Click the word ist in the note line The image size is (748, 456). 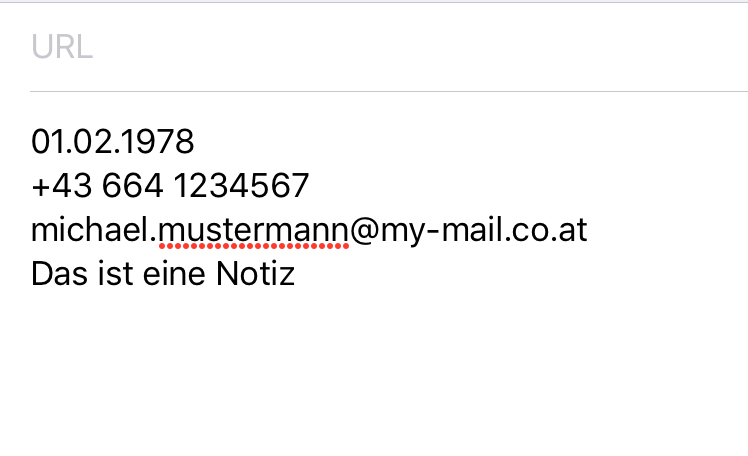(x=115, y=274)
